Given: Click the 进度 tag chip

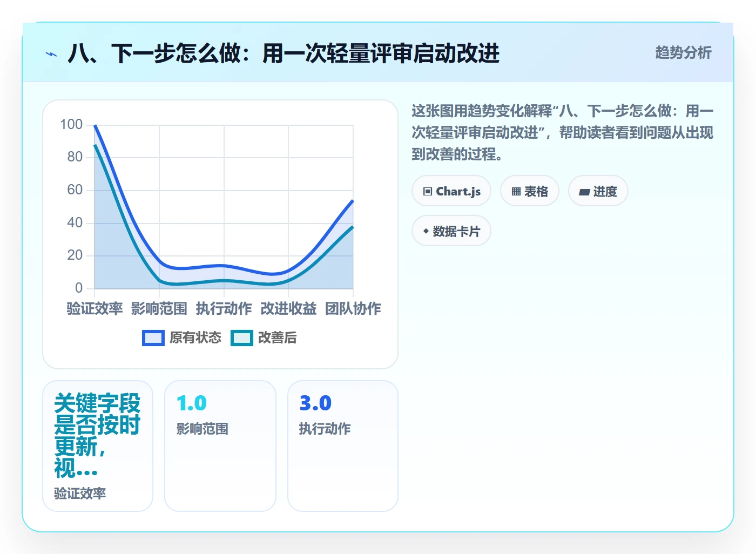Looking at the screenshot, I should (x=598, y=191).
